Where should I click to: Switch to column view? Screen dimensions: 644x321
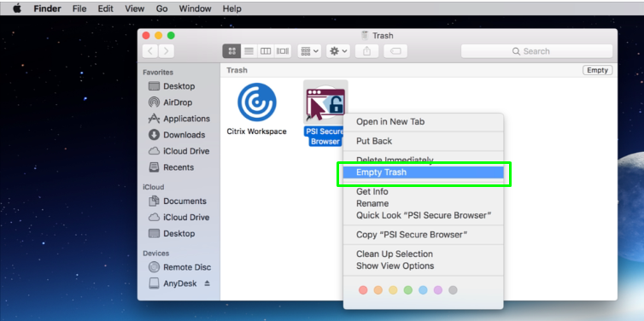tap(266, 51)
